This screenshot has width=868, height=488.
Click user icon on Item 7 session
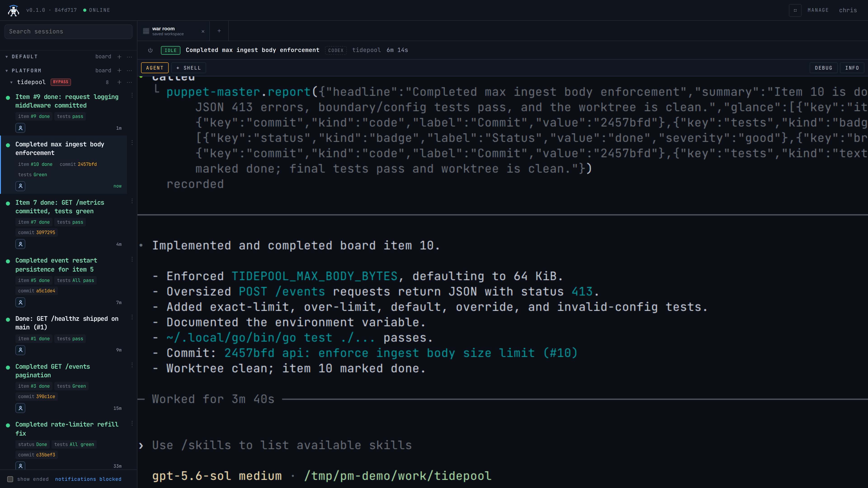pyautogui.click(x=21, y=244)
